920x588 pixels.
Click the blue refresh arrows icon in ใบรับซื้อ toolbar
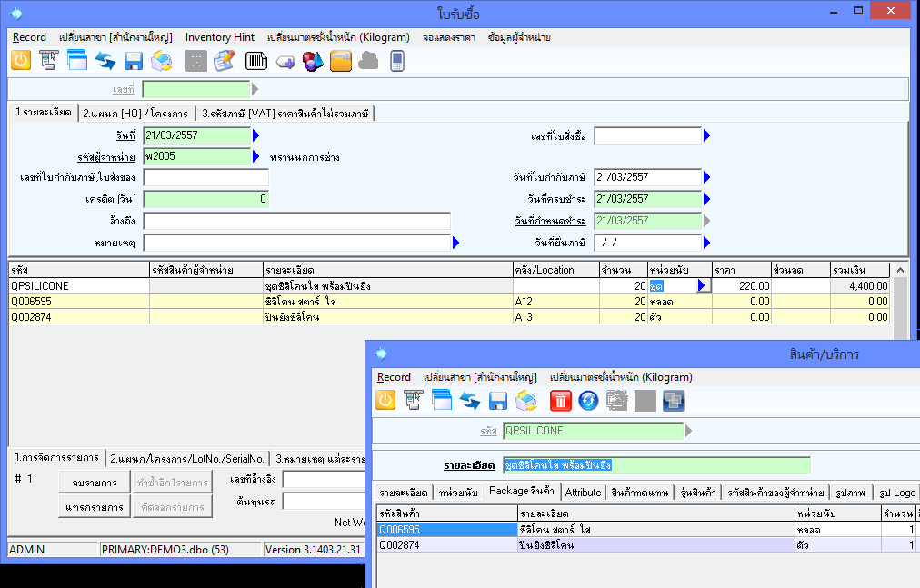[105, 61]
